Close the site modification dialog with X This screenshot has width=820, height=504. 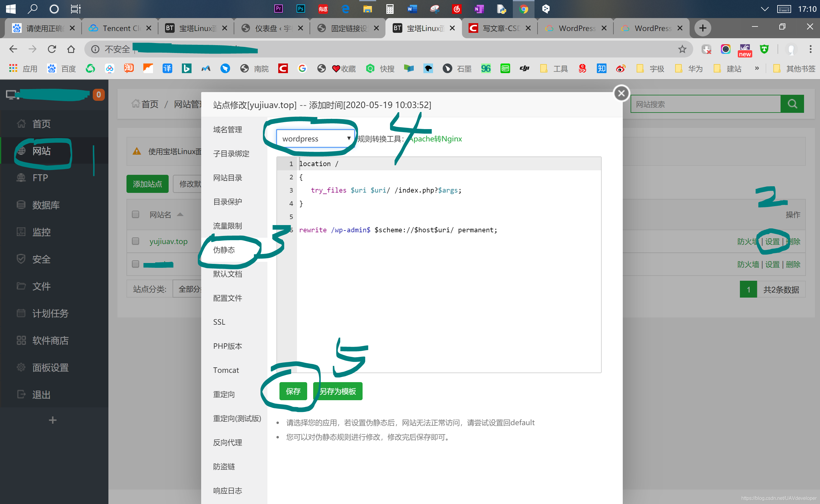coord(621,94)
